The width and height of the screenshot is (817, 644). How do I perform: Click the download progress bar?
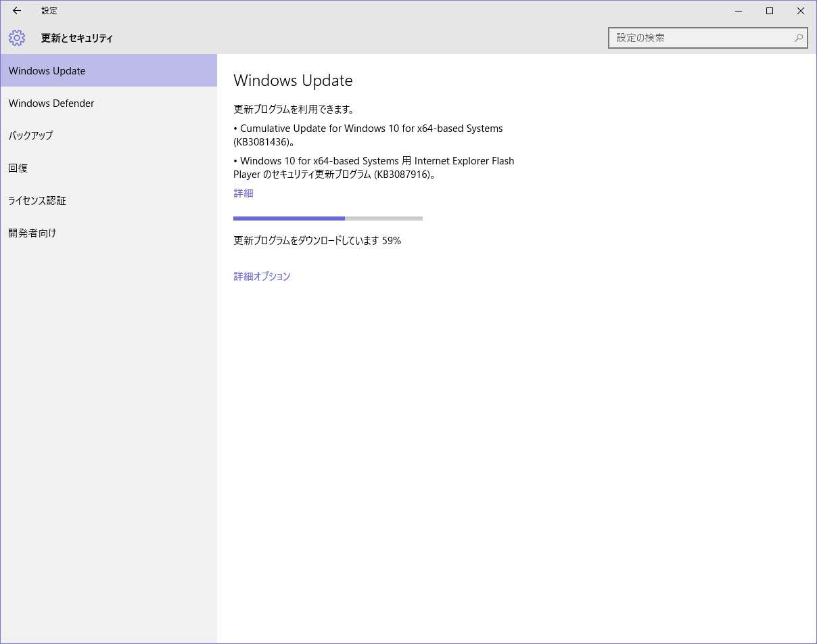click(x=328, y=218)
